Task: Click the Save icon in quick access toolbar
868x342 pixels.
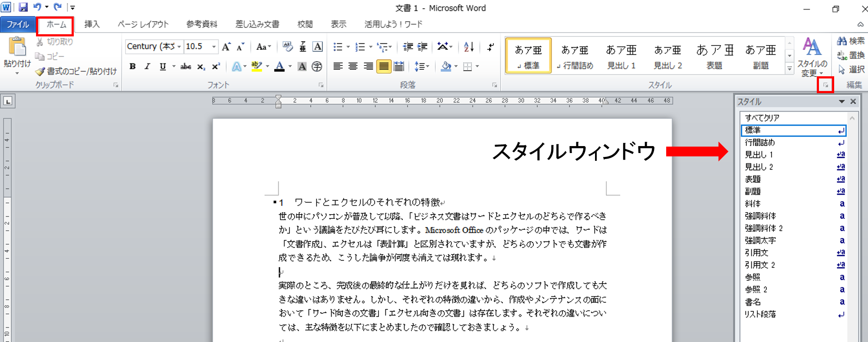Action: click(x=23, y=7)
